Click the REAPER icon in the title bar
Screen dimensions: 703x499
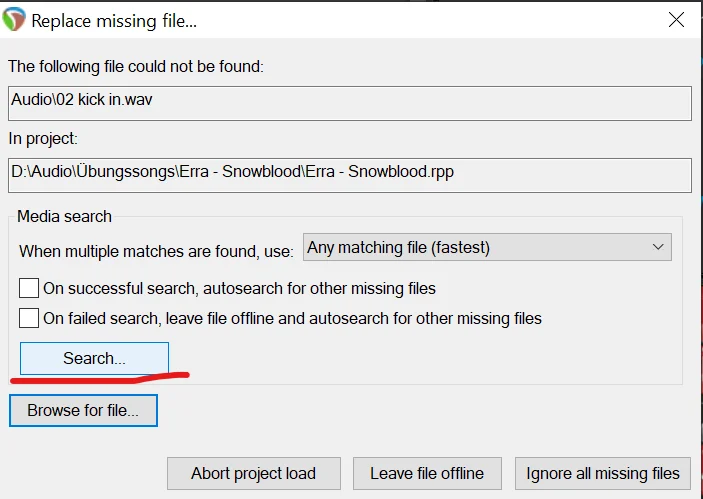(15, 20)
